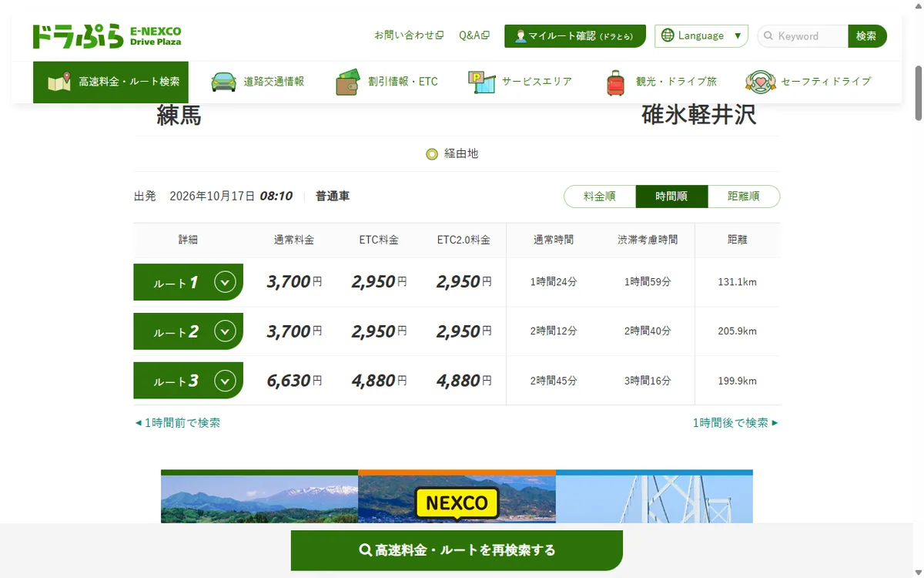The width and height of the screenshot is (924, 578).
Task: Click route 3 渋滞考慮時間 3時間16分
Action: pyautogui.click(x=648, y=381)
